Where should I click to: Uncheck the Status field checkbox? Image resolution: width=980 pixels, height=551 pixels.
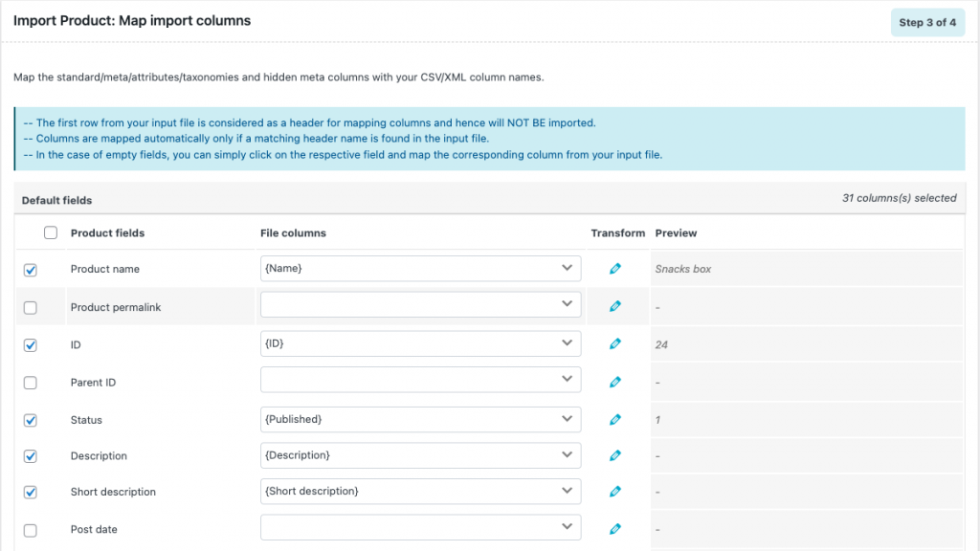30,420
